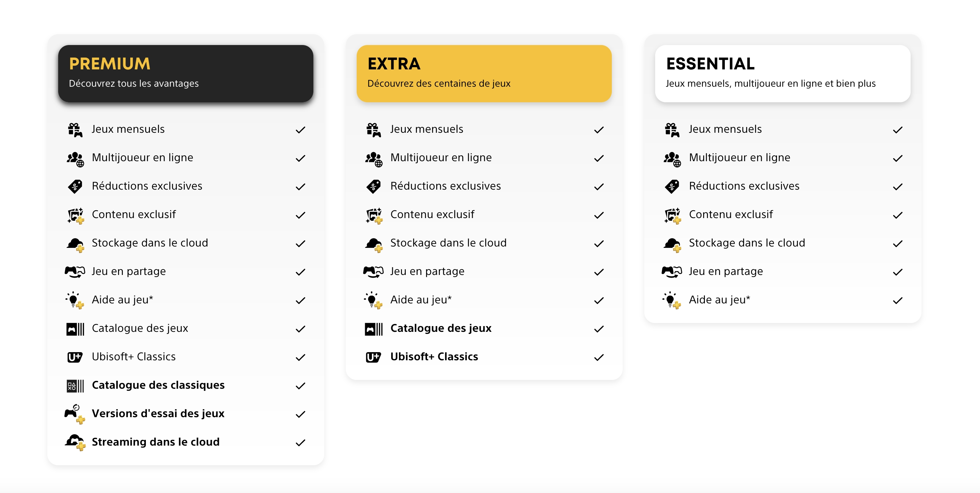This screenshot has width=980, height=493.
Task: Click Premium Streaming dans le cloud icon
Action: (75, 442)
